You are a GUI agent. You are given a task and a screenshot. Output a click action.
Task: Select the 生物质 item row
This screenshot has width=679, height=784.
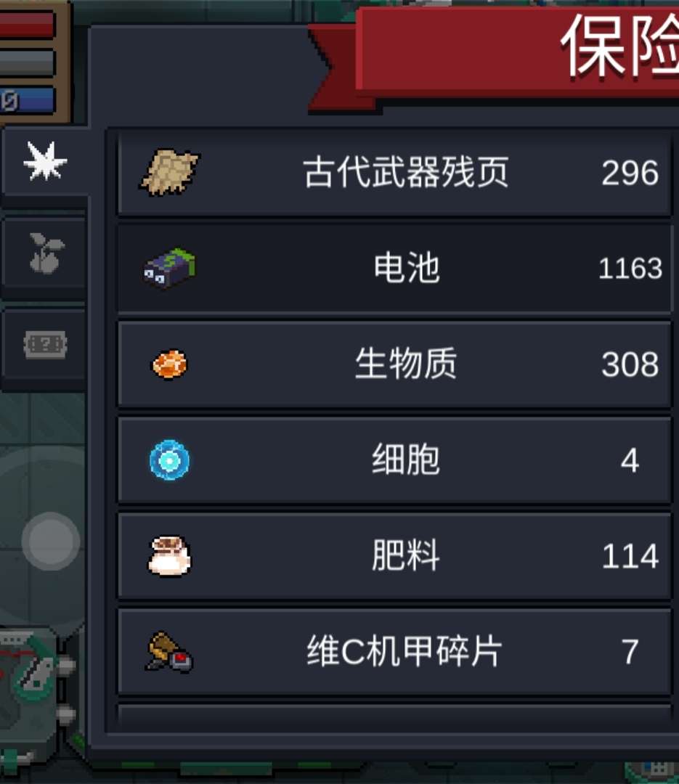tap(394, 364)
